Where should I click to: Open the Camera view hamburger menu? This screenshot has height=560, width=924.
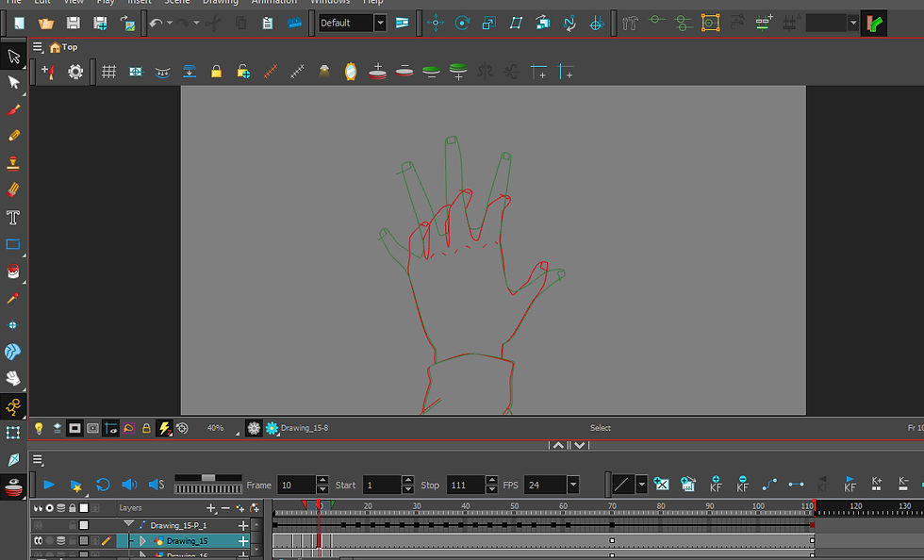37,46
